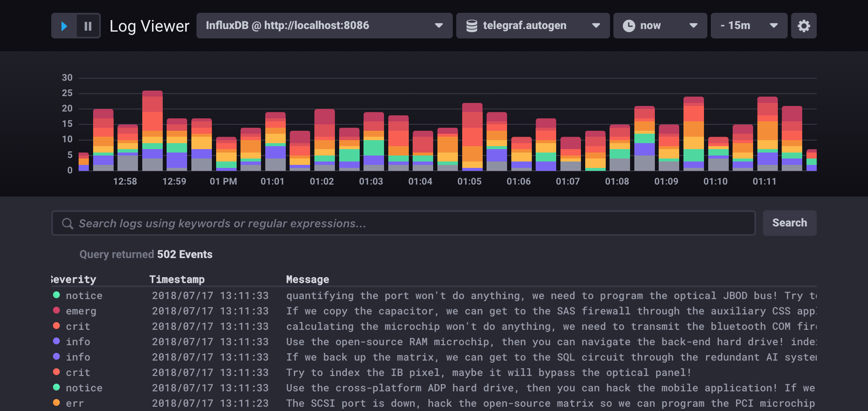This screenshot has width=868, height=411.
Task: Pause the live log stream
Action: 88,26
